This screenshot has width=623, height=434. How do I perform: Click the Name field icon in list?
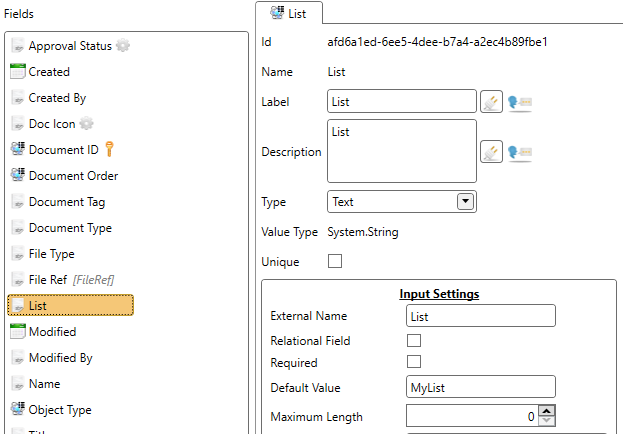pos(17,384)
